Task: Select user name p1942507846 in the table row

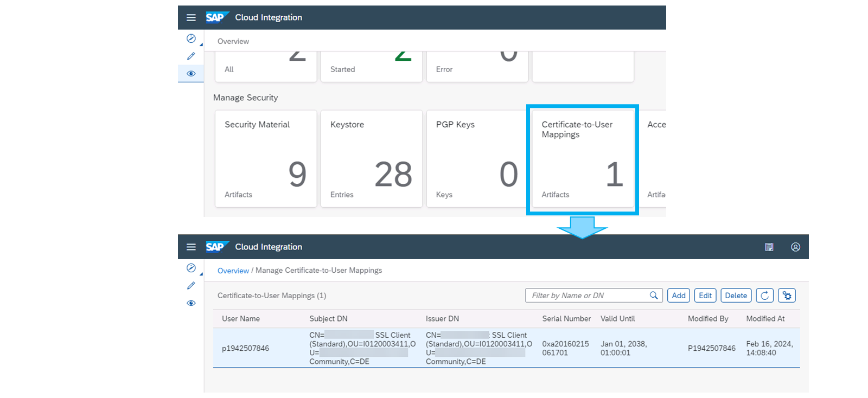Action: click(245, 348)
